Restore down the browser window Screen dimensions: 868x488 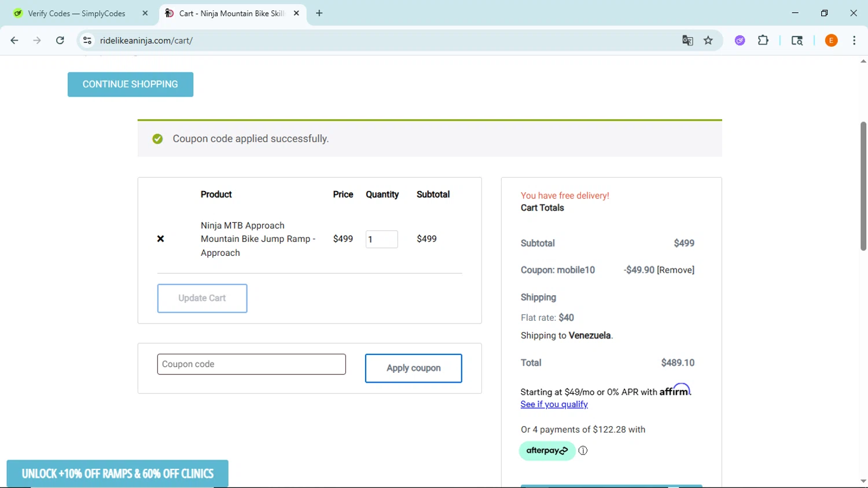click(825, 13)
